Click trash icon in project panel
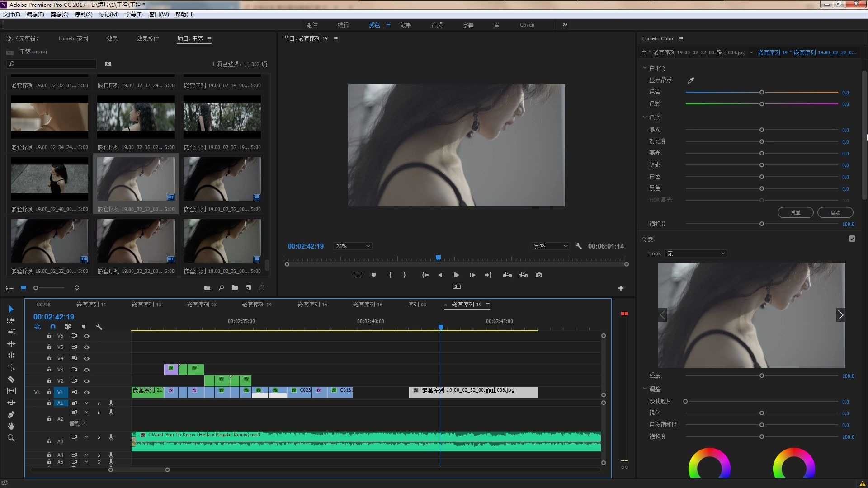 pyautogui.click(x=262, y=288)
